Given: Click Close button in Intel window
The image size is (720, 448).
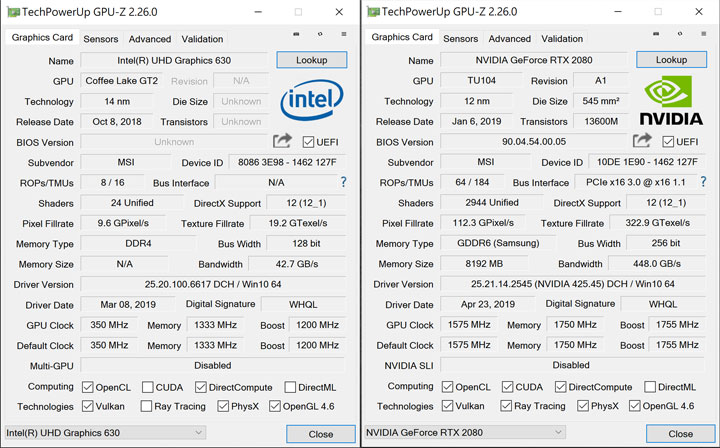Looking at the screenshot, I should tap(321, 434).
